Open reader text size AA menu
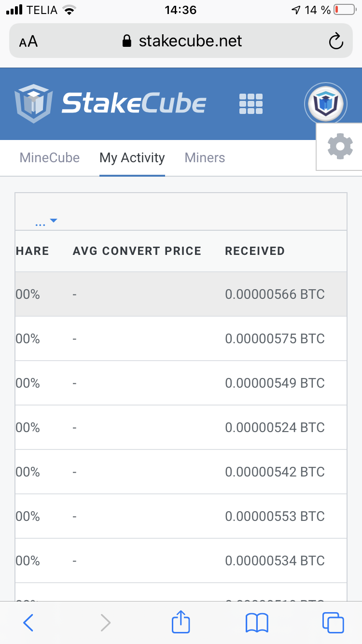Viewport: 362px width, 644px height. click(28, 42)
